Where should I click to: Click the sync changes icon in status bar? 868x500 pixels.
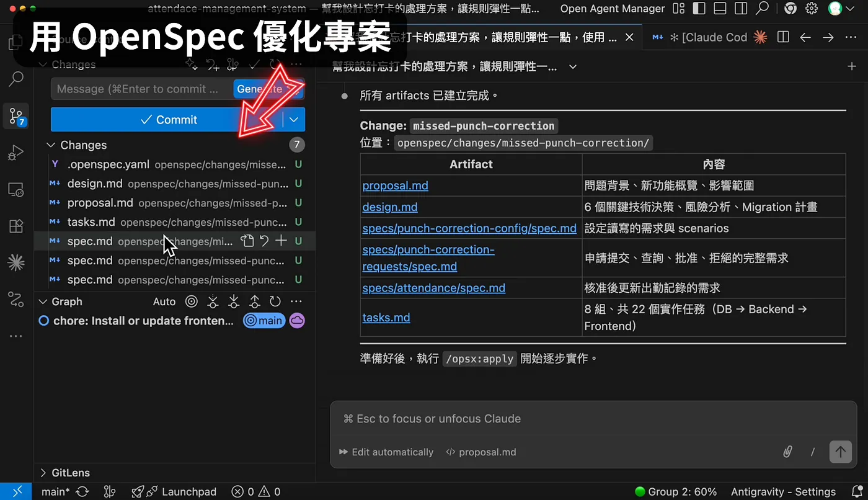tap(82, 492)
